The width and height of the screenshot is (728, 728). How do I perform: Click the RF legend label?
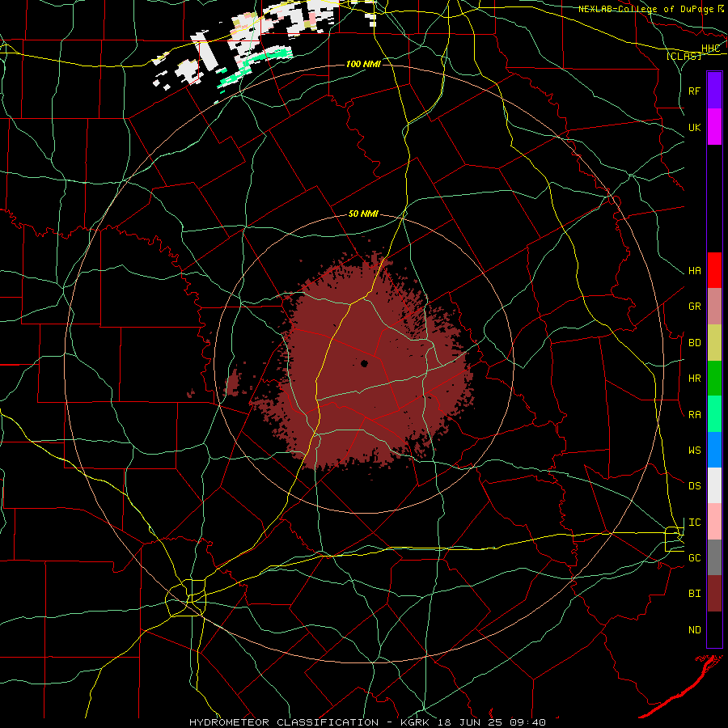click(x=695, y=91)
